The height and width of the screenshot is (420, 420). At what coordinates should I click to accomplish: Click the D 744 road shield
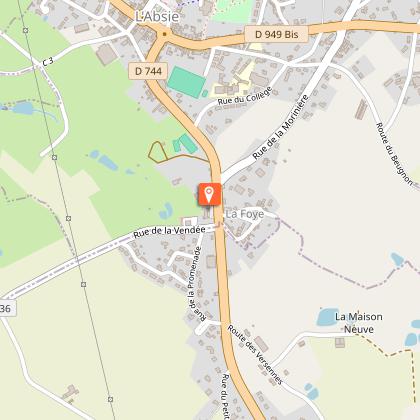(x=148, y=71)
